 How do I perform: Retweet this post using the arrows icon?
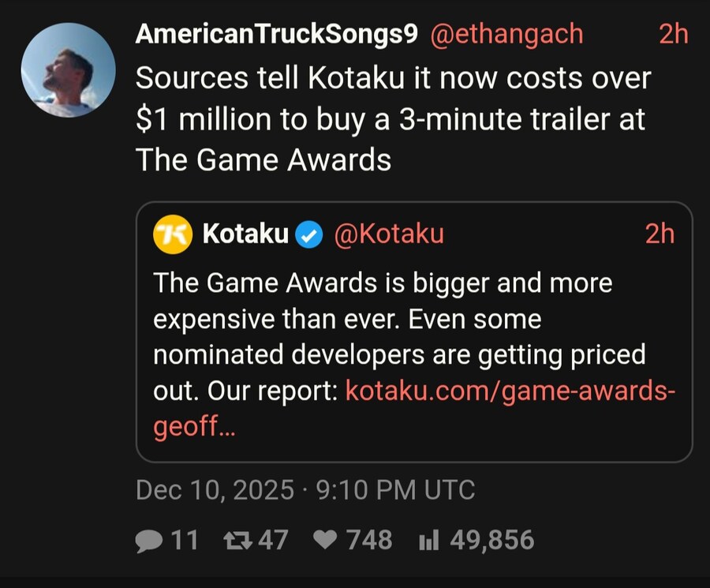click(236, 540)
